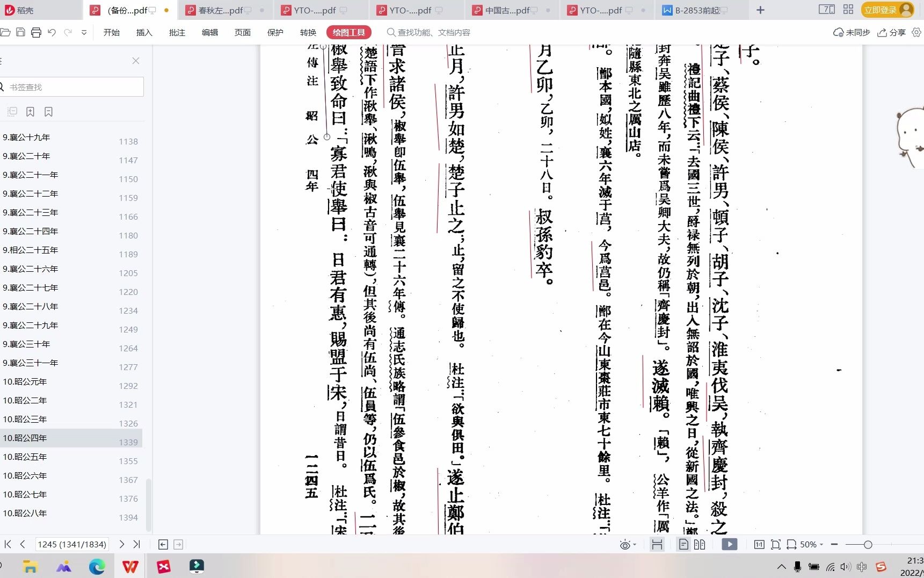Expand the quick access toolbar dropdown
Screen dimensions: 924x578
[x=84, y=33]
